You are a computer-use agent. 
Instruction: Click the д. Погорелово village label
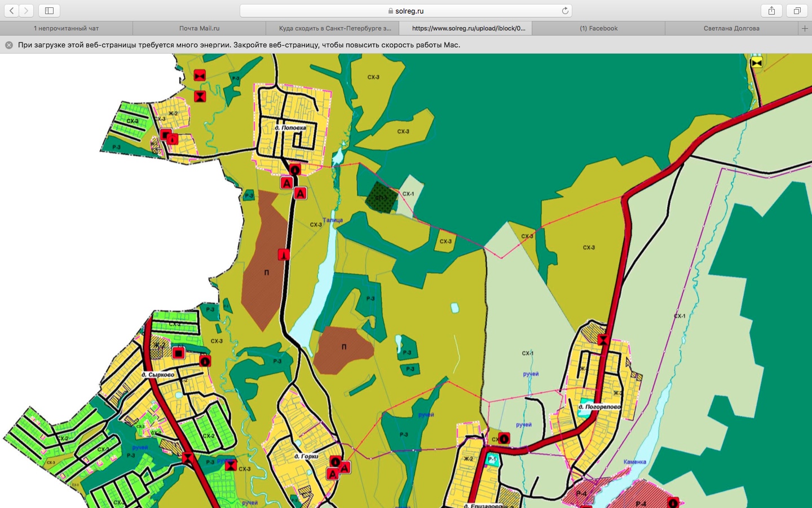[599, 406]
